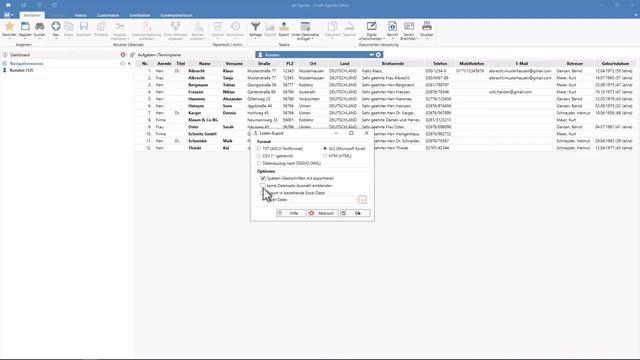Enable keine Datensatz-Auswahl einblenden checkbox
The width and height of the screenshot is (640, 360).
263,186
